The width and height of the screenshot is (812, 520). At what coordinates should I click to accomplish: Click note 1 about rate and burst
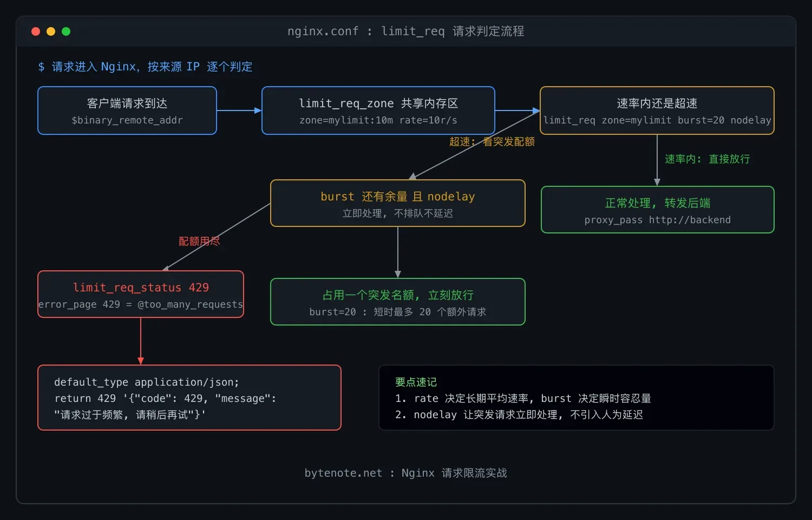point(523,399)
